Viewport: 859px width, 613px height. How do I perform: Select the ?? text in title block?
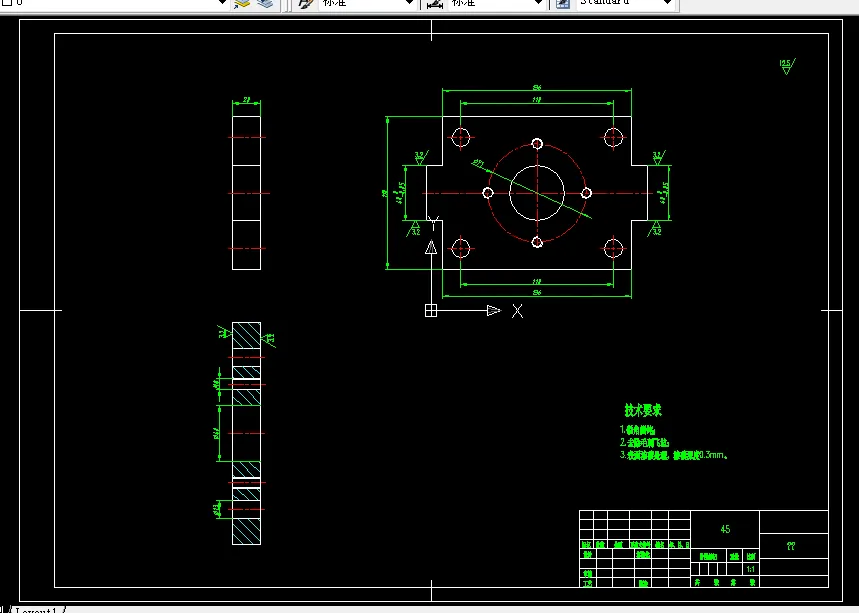click(x=791, y=546)
